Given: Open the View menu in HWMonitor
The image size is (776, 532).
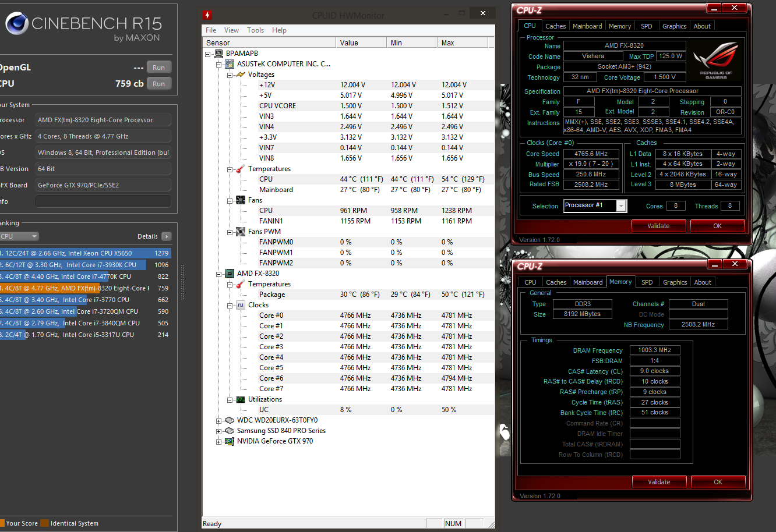Looking at the screenshot, I should 231,30.
